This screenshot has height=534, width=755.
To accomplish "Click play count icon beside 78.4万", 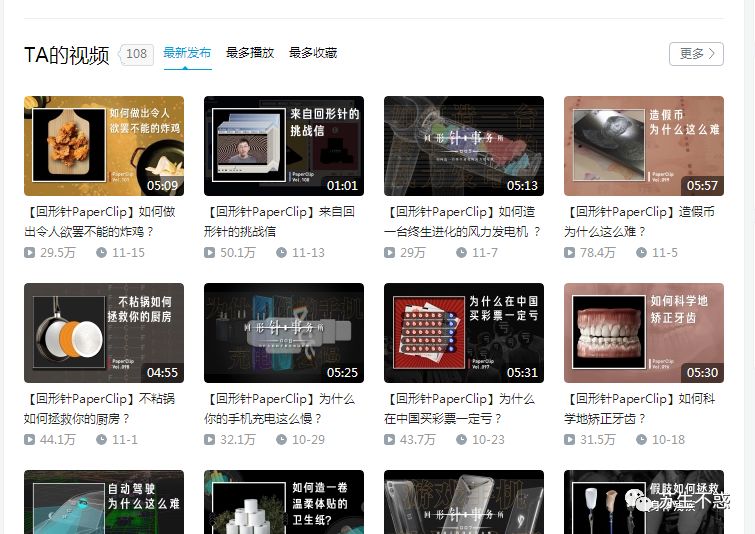I will (x=569, y=252).
